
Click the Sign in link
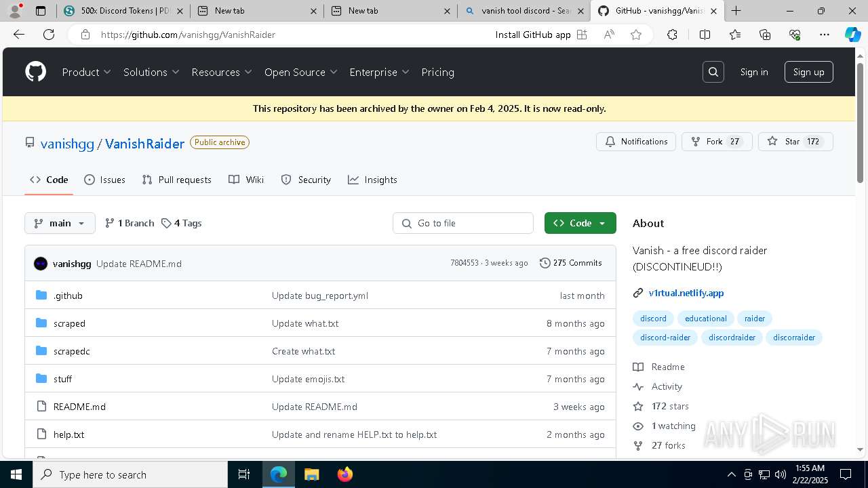(x=754, y=72)
